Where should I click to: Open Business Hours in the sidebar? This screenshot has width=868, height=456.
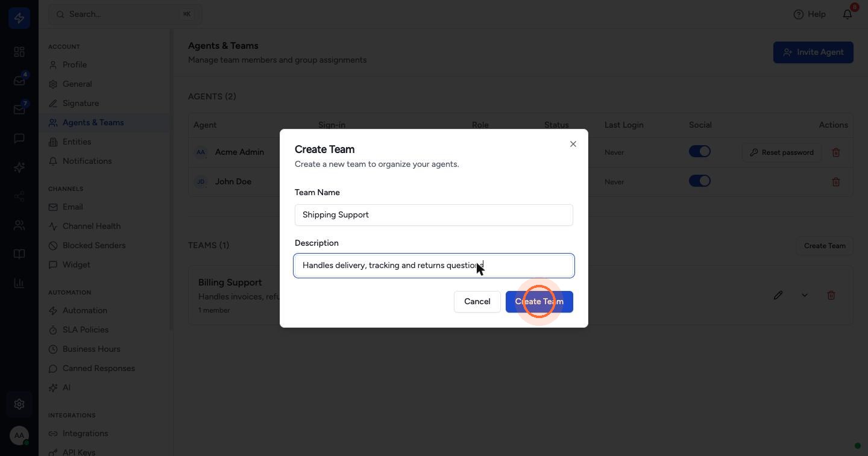coord(92,349)
